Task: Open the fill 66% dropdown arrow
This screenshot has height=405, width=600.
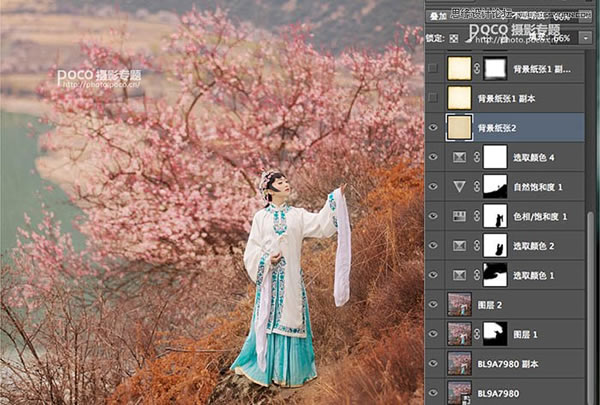Action: pos(586,38)
